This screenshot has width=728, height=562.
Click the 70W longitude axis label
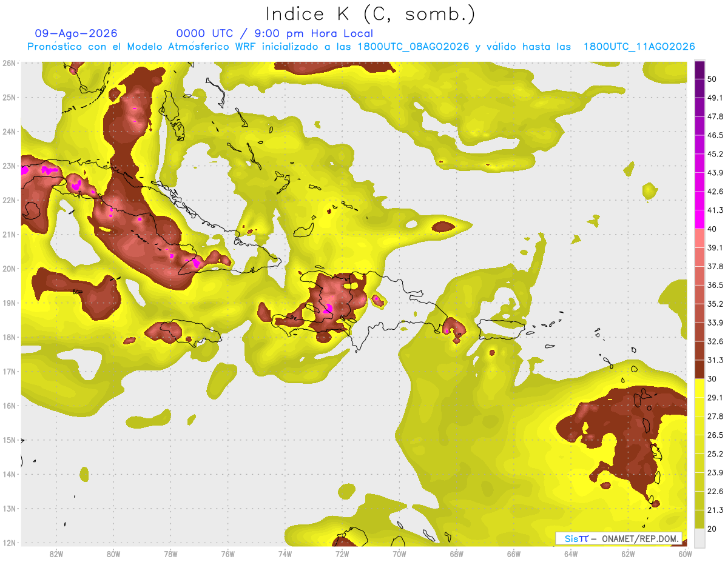click(399, 554)
